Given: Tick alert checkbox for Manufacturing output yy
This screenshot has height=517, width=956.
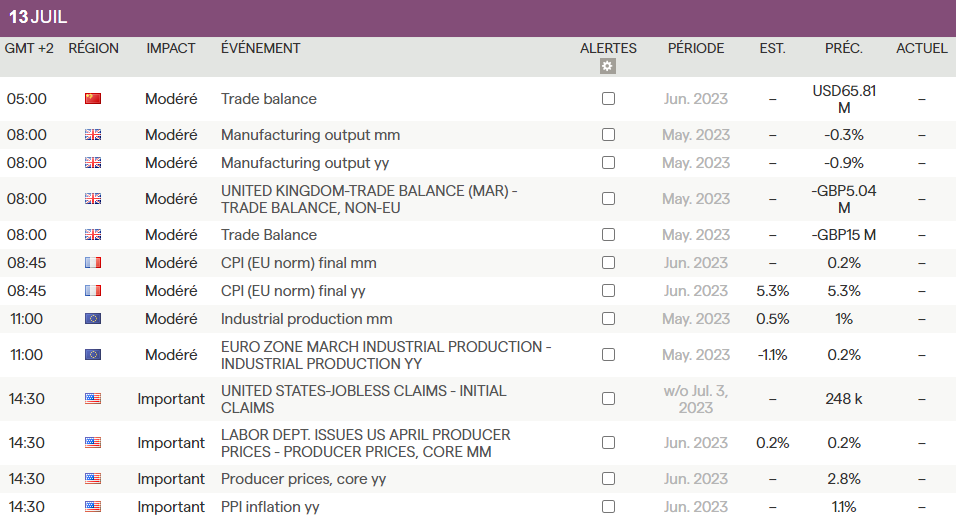Looking at the screenshot, I should [608, 163].
